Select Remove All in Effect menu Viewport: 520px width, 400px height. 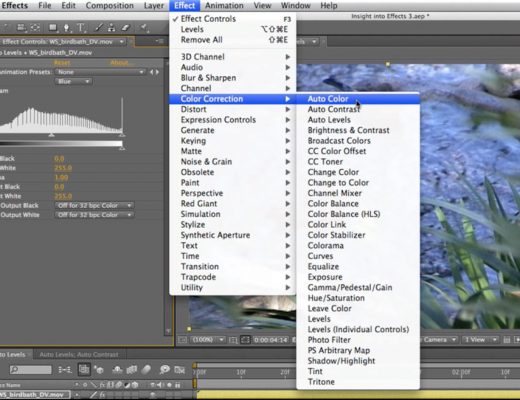tap(232, 40)
